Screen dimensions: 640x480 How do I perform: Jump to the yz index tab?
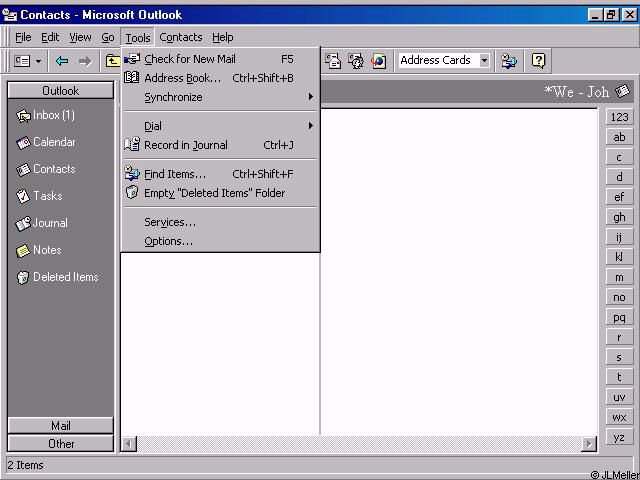(619, 437)
